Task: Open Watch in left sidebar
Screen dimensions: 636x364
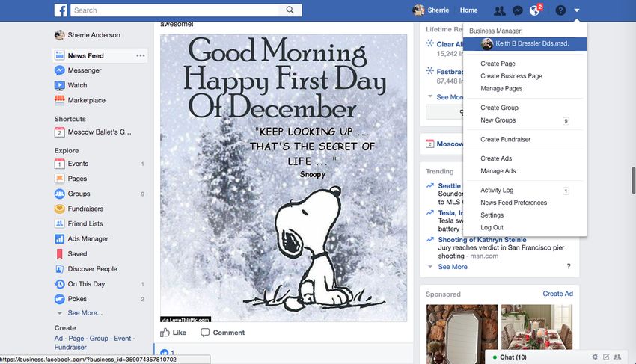Action: pos(77,85)
